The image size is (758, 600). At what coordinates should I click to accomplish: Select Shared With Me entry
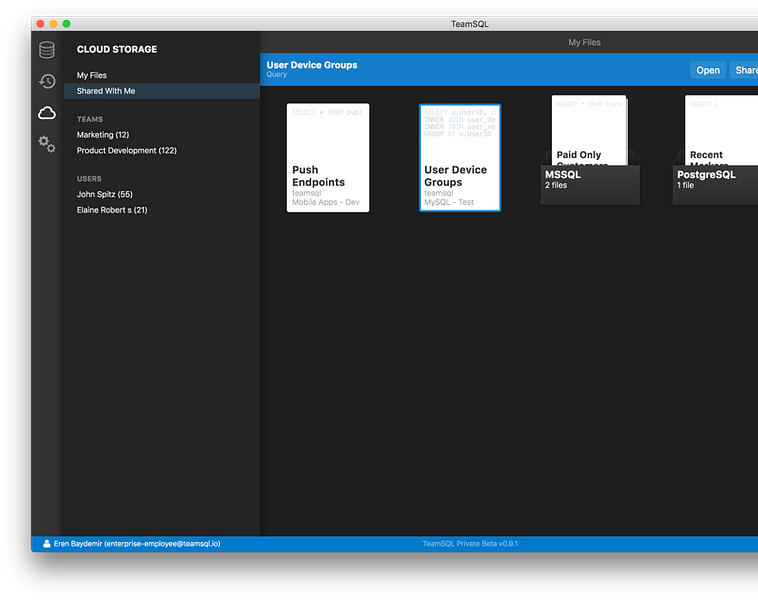(161, 91)
